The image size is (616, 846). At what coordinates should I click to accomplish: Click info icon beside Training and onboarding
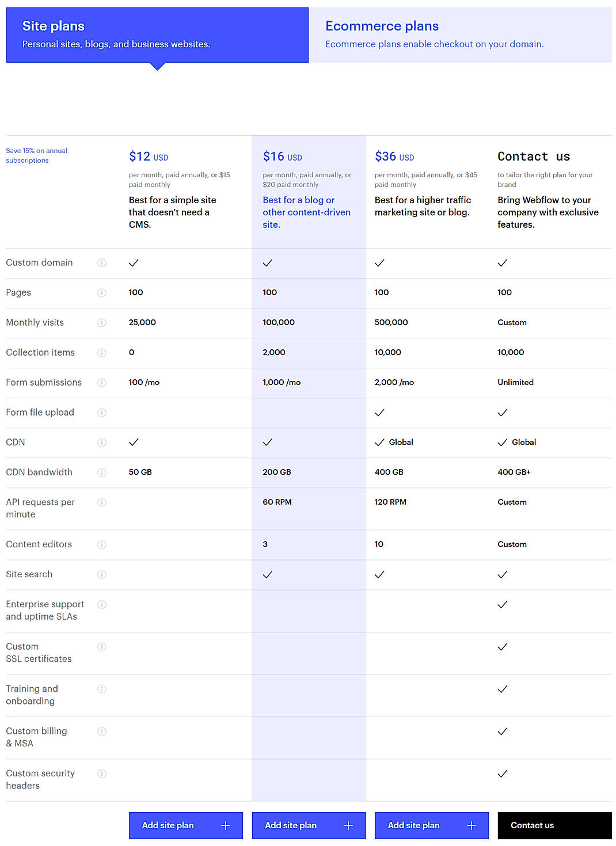pos(102,689)
